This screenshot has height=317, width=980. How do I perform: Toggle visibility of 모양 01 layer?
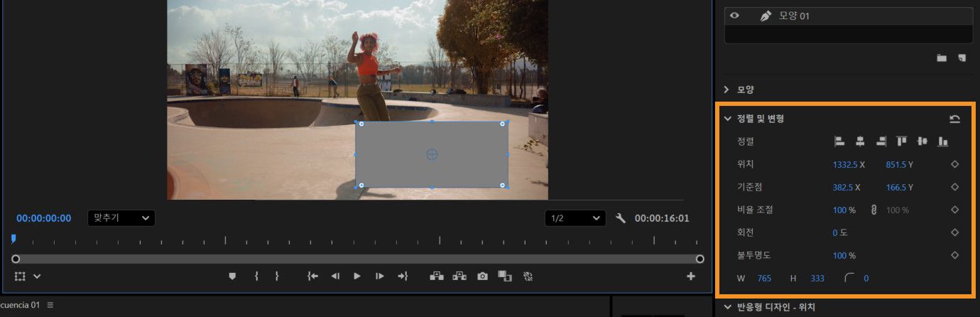735,16
